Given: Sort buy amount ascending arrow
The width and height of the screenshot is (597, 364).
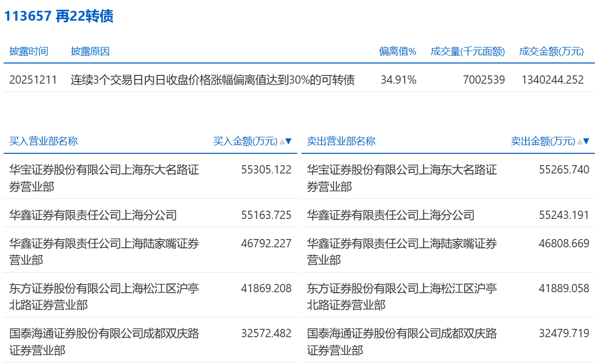Looking at the screenshot, I should click(x=282, y=141).
